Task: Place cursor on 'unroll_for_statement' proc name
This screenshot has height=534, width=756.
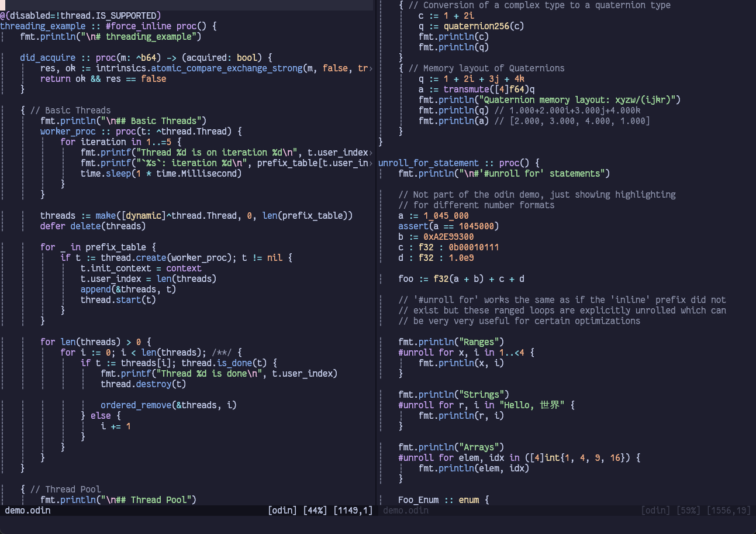Action: click(429, 163)
